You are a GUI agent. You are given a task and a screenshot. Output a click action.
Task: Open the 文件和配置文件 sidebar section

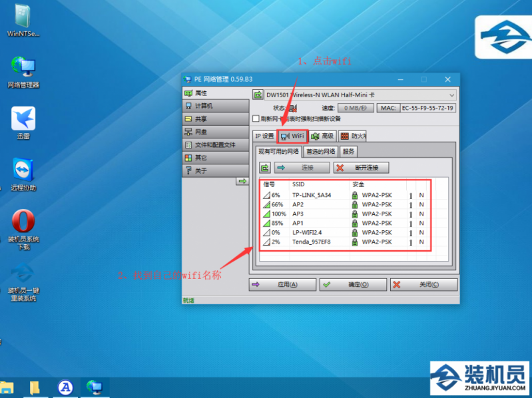pos(214,144)
